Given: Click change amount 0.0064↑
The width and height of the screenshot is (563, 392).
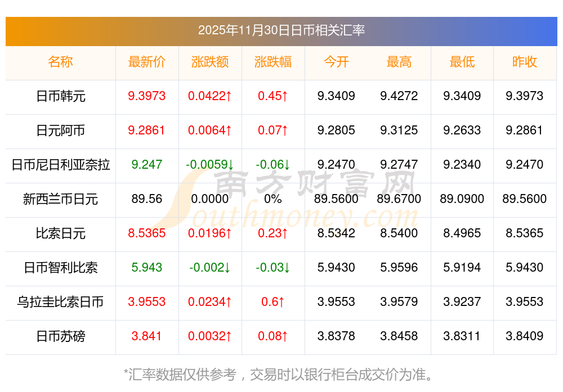Looking at the screenshot, I should (210, 130).
